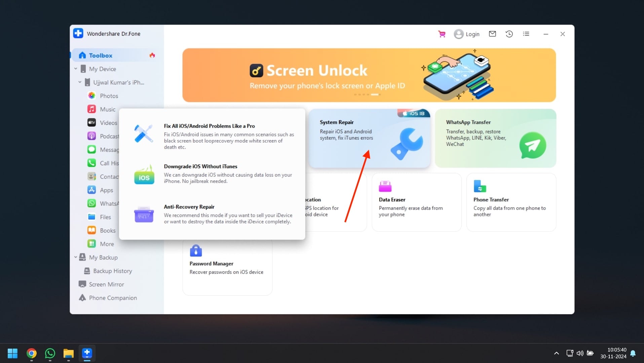Open Password Manager lock icon
644x363 pixels.
pos(196,251)
